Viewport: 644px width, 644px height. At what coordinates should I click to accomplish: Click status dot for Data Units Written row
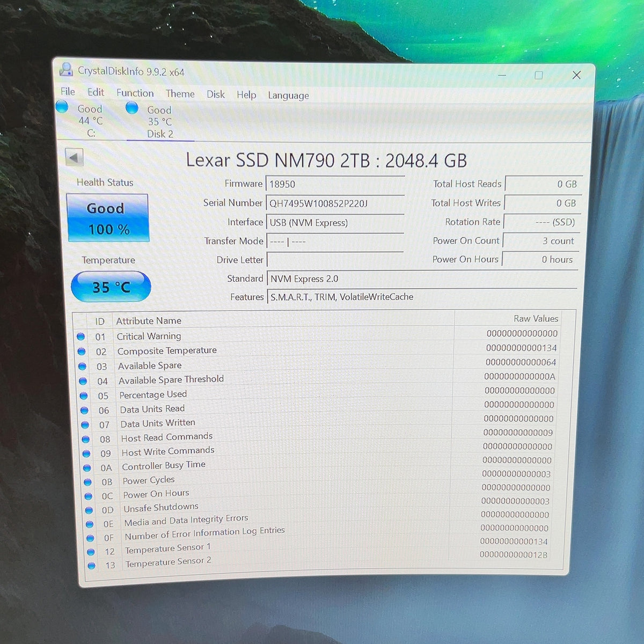[85, 425]
